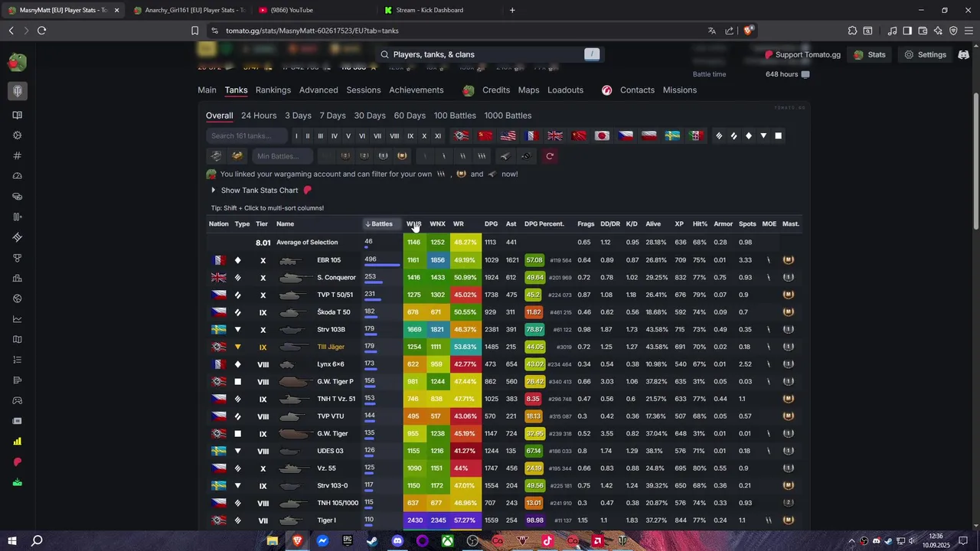This screenshot has height=551, width=980.
Task: Sort by Tier column header
Action: [x=262, y=224]
